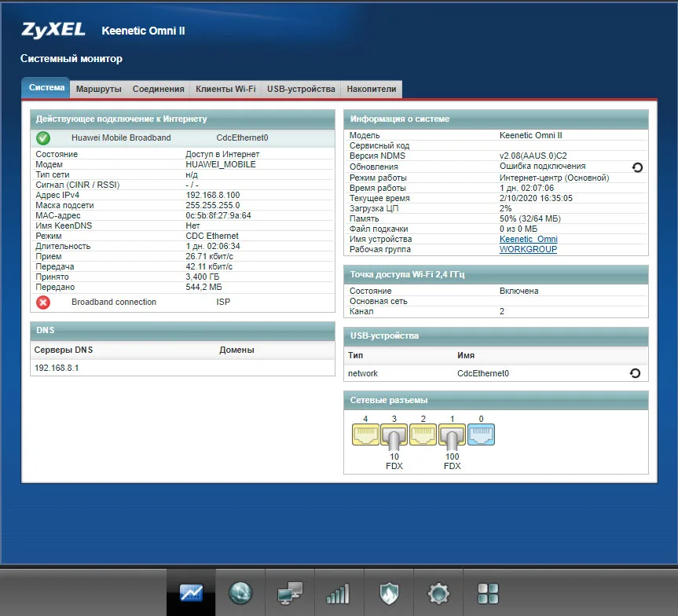Click refresh icon in CdcEthernet0 USB row
Screen dimensions: 678x616
coord(635,373)
